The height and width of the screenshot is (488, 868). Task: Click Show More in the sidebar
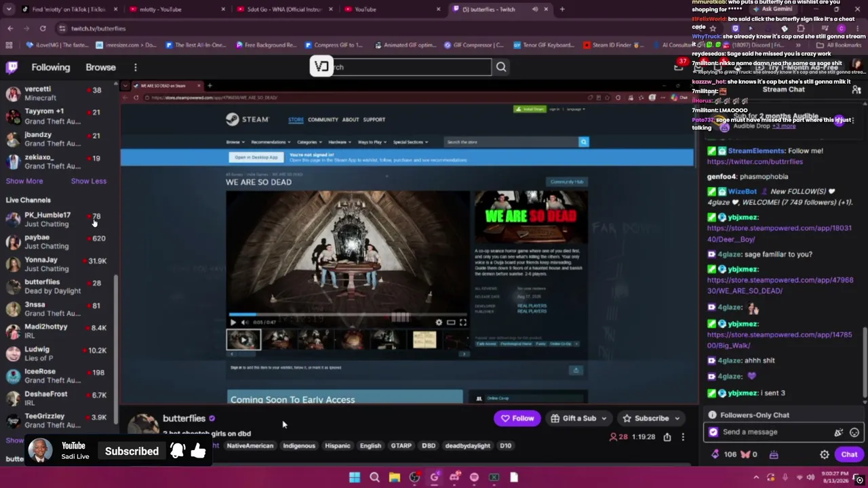pos(24,181)
